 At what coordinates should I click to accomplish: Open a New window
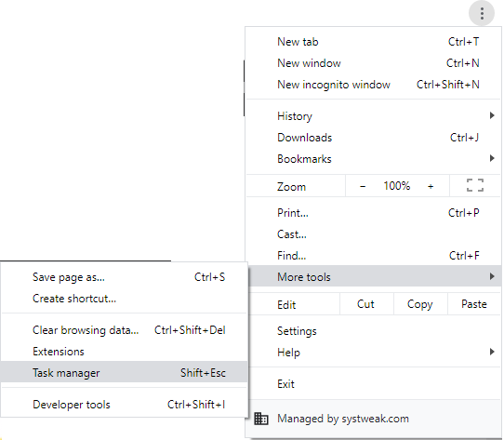coord(373,63)
